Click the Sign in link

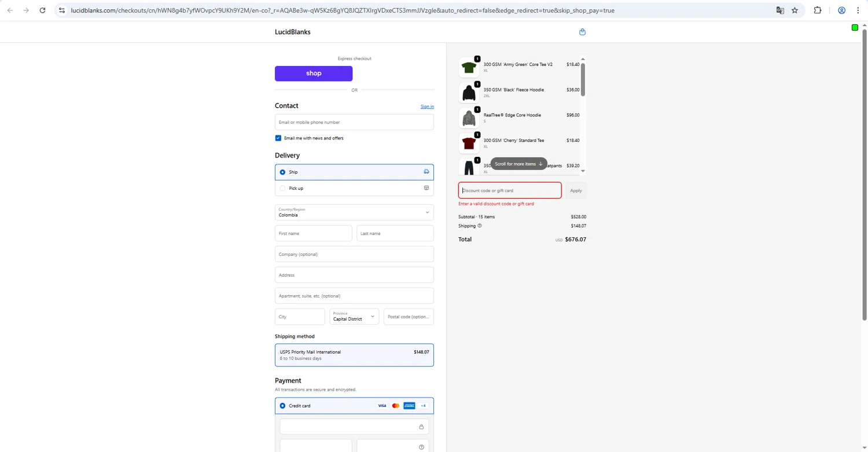(x=427, y=106)
